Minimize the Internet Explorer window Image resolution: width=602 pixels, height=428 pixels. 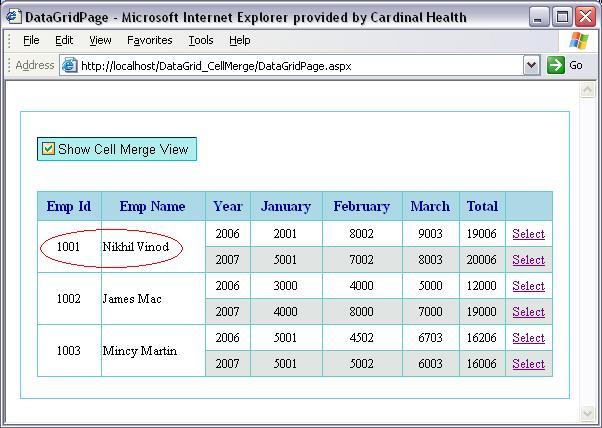click(x=539, y=17)
